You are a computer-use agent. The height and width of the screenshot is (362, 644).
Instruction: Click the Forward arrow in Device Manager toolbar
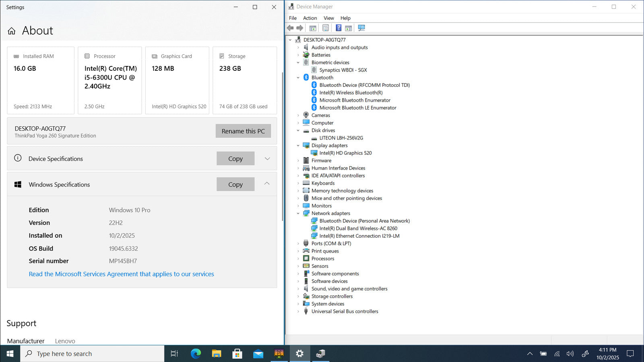click(x=300, y=28)
